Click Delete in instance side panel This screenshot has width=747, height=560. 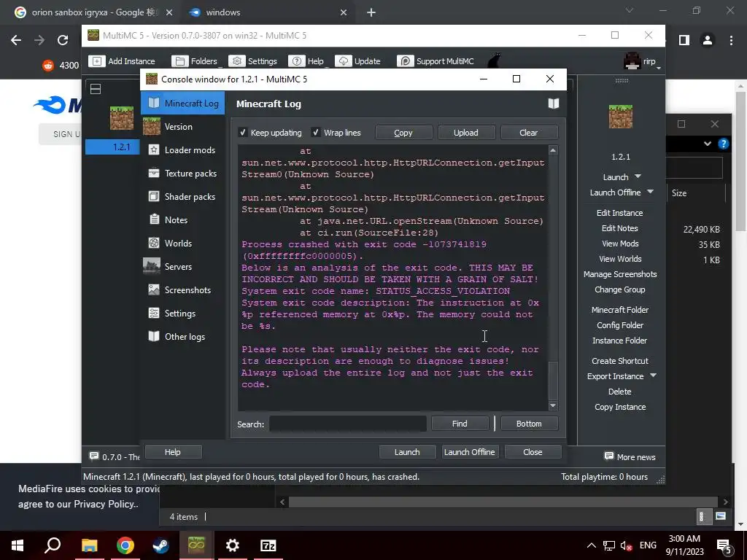click(620, 391)
